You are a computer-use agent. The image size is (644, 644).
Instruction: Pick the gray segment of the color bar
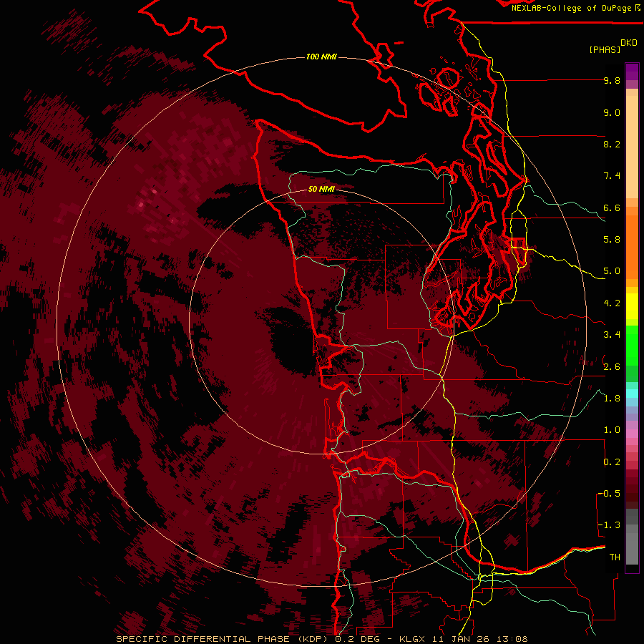632,536
